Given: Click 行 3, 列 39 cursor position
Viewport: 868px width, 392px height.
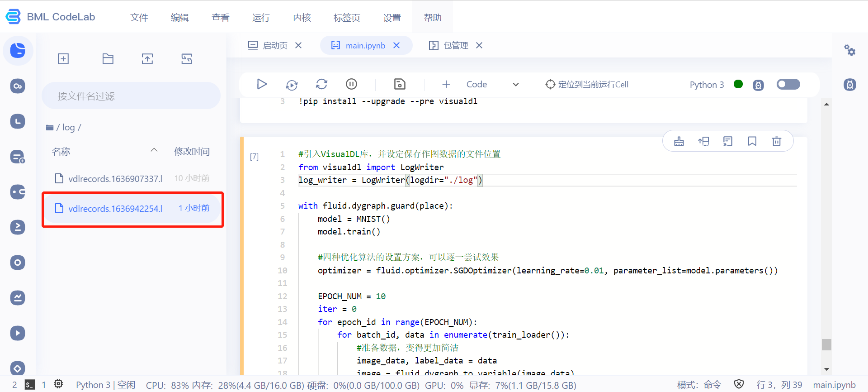Looking at the screenshot, I should tap(779, 385).
